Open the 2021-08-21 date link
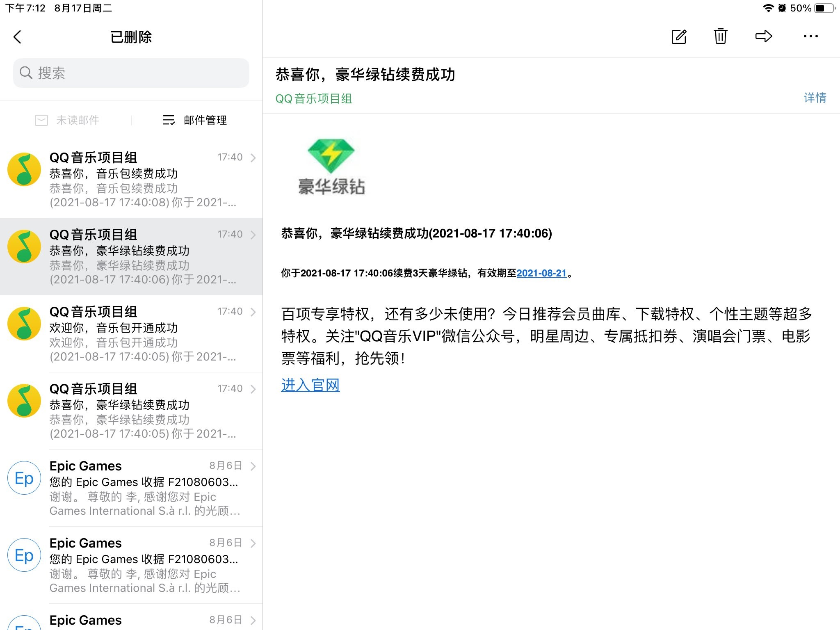 click(x=541, y=273)
